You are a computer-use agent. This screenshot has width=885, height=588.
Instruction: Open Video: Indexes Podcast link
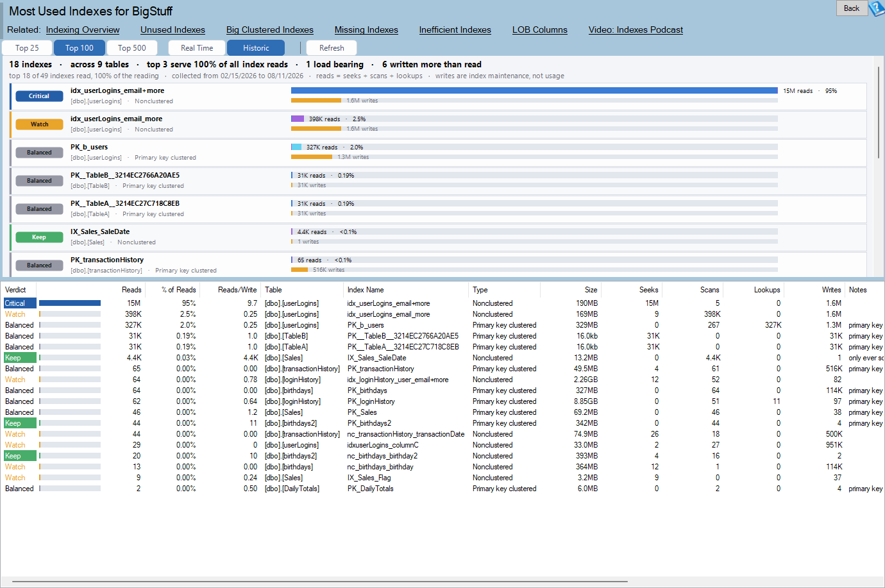point(636,29)
